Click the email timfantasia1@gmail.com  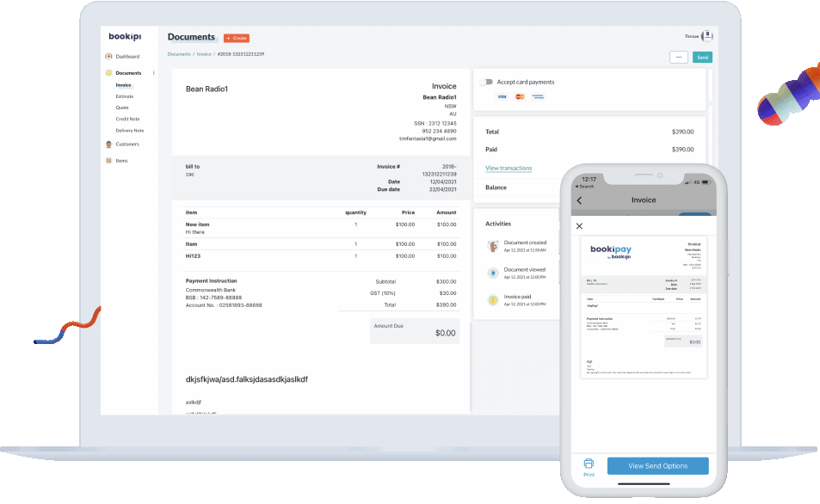coord(428,139)
